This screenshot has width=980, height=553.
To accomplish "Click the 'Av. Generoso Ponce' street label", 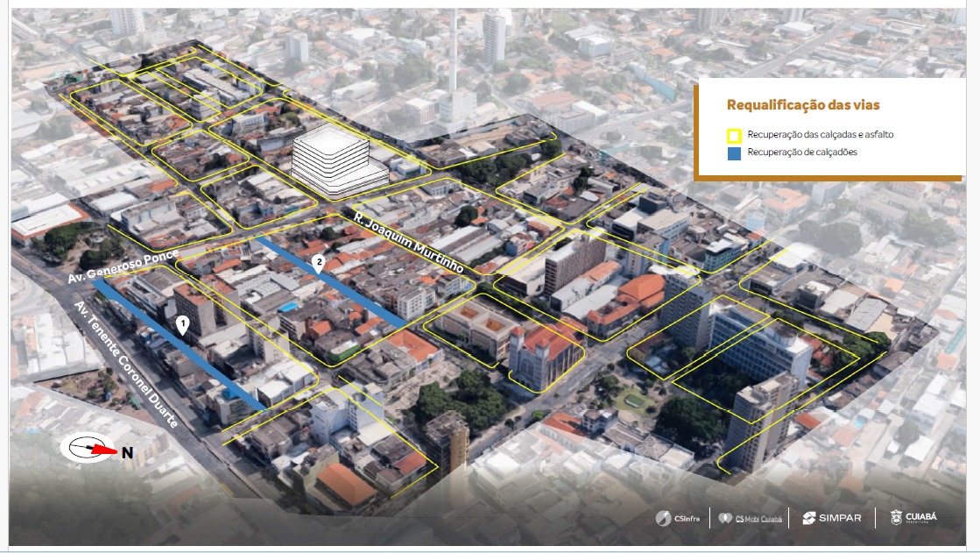I will [123, 266].
